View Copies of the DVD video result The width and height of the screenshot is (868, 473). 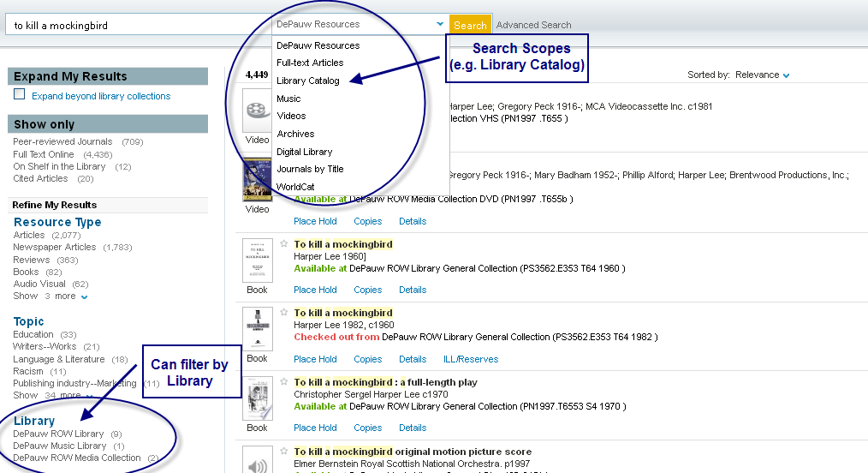click(x=367, y=221)
